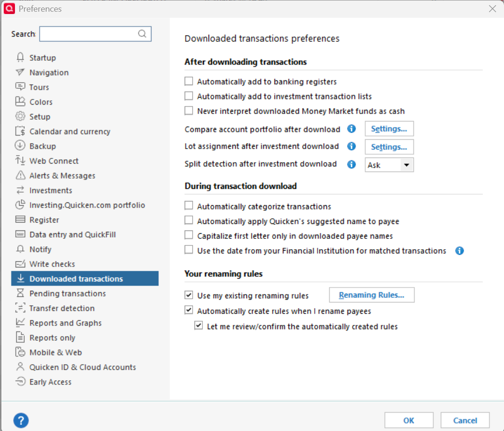Uncheck Use my existing renaming rules
504x431 pixels.
(189, 295)
